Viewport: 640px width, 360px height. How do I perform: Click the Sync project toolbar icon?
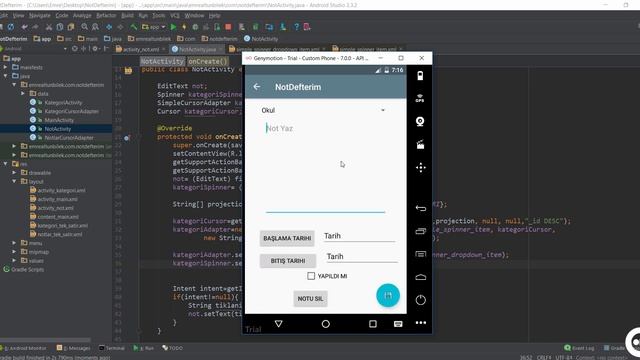(11, 27)
